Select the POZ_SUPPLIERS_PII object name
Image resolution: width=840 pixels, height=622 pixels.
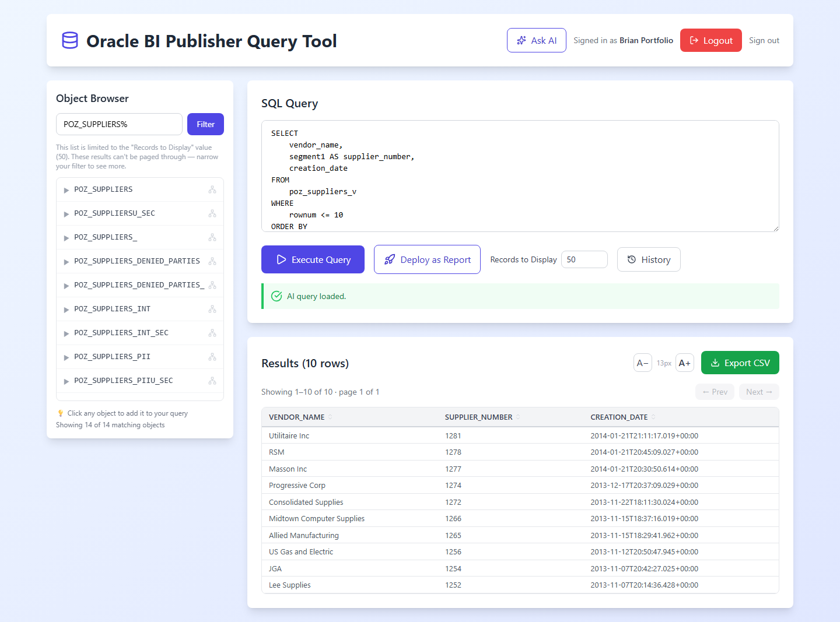tap(112, 357)
